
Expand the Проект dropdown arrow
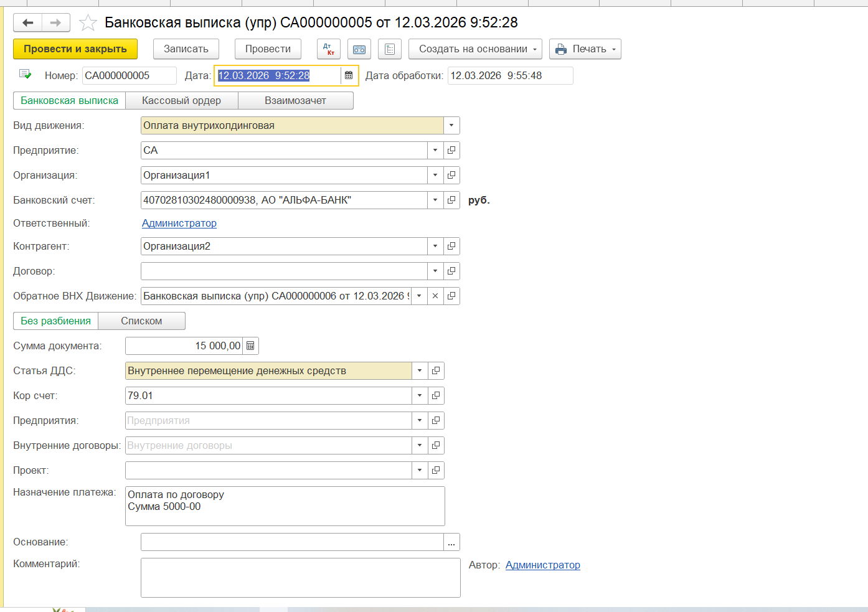tap(420, 470)
